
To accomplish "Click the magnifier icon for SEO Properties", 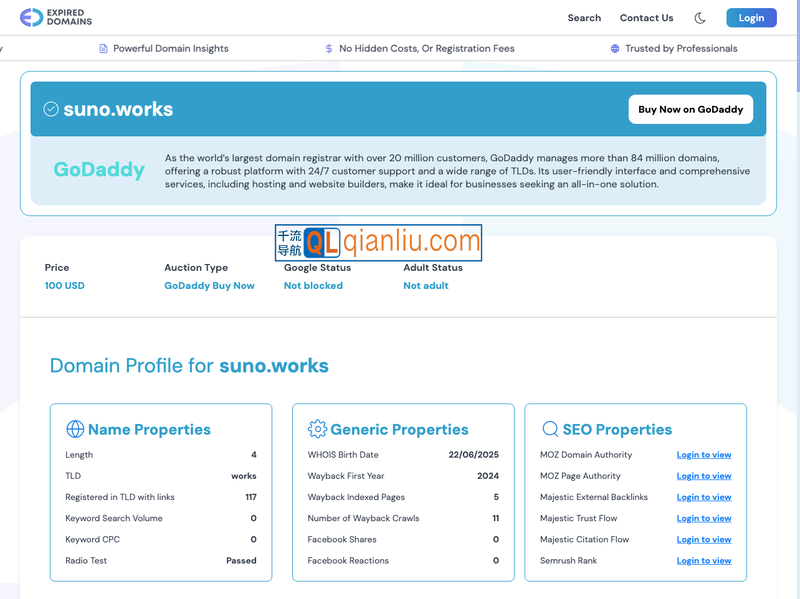I will coord(550,429).
